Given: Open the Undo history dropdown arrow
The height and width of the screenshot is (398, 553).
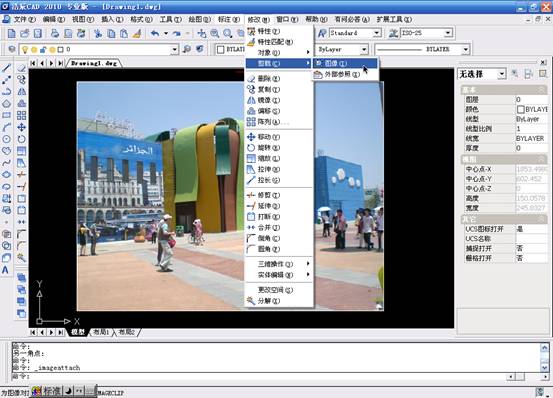Looking at the screenshot, I should [166, 33].
